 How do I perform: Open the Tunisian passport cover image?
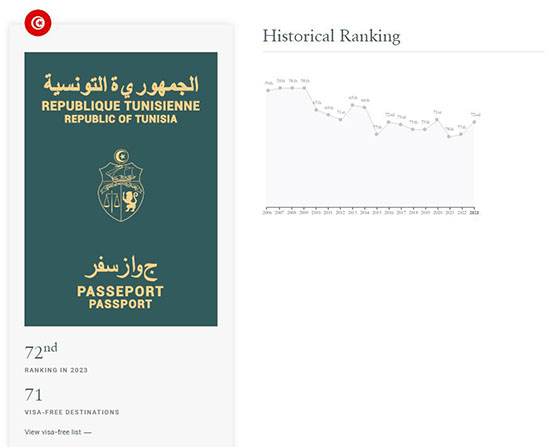coord(121,189)
